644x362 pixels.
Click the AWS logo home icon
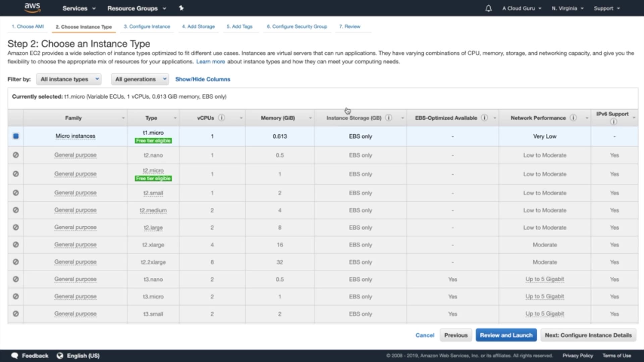[x=32, y=8]
